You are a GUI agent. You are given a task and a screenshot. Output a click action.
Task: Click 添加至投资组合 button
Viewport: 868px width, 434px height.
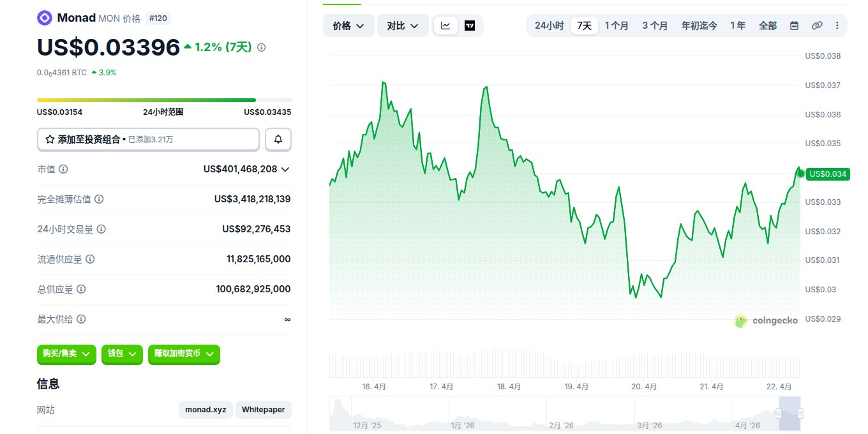pos(148,139)
